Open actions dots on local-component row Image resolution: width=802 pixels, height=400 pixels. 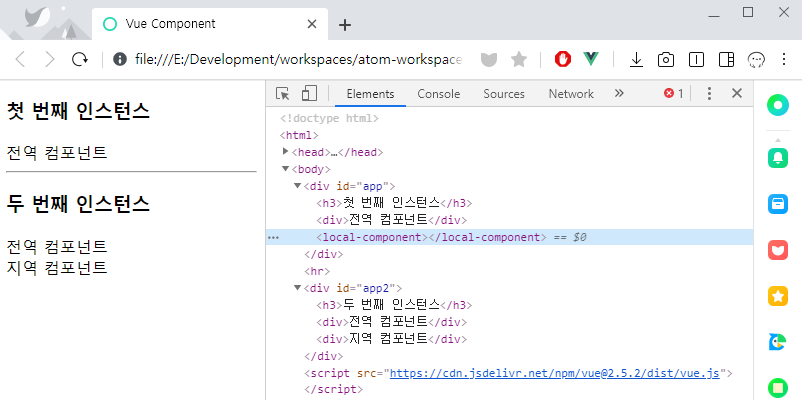pyautogui.click(x=274, y=237)
